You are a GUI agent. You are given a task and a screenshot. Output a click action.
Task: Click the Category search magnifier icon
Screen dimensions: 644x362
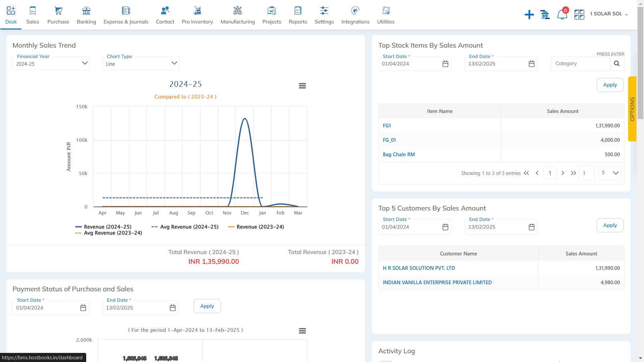click(616, 63)
